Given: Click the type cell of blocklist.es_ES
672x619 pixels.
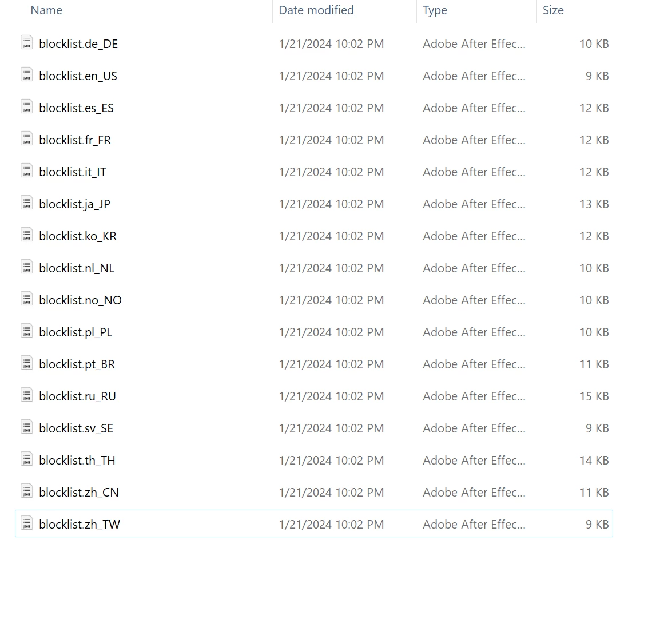Looking at the screenshot, I should pos(474,108).
